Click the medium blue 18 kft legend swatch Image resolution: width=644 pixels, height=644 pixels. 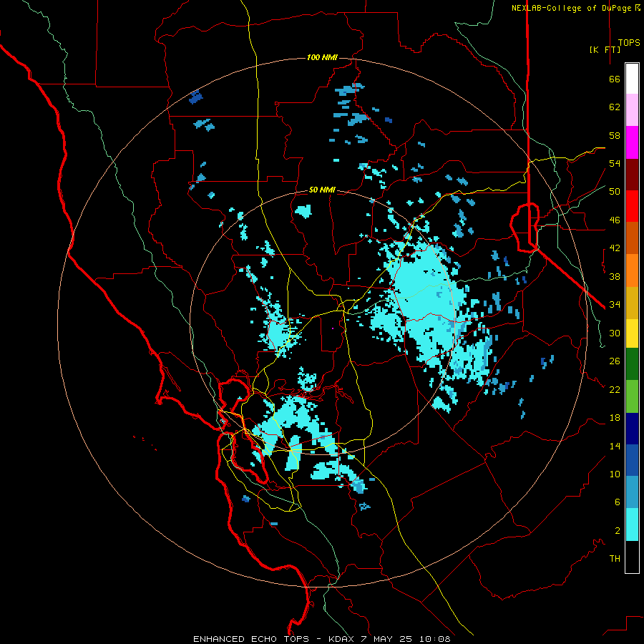632,460
